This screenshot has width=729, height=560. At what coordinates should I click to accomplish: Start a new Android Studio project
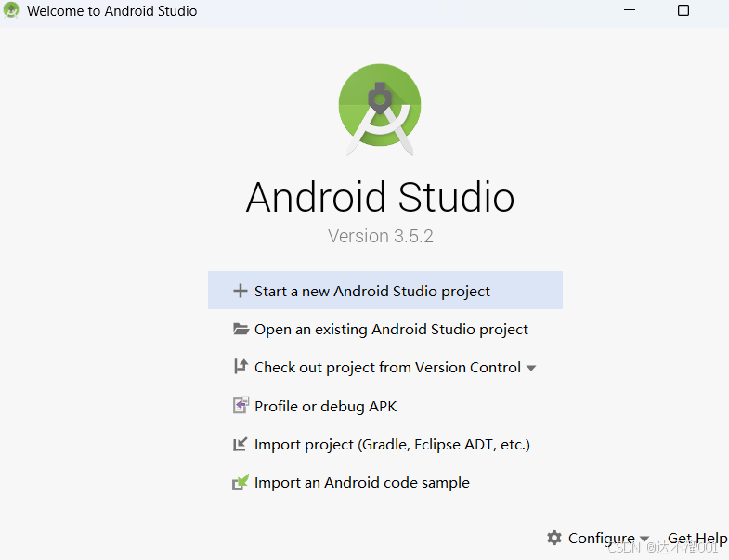click(x=385, y=291)
